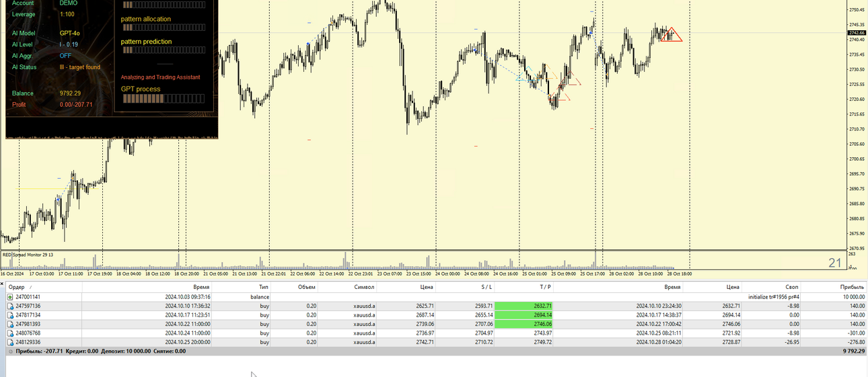Click the close price 2721.92
The height and width of the screenshot is (377, 868).
click(730, 333)
